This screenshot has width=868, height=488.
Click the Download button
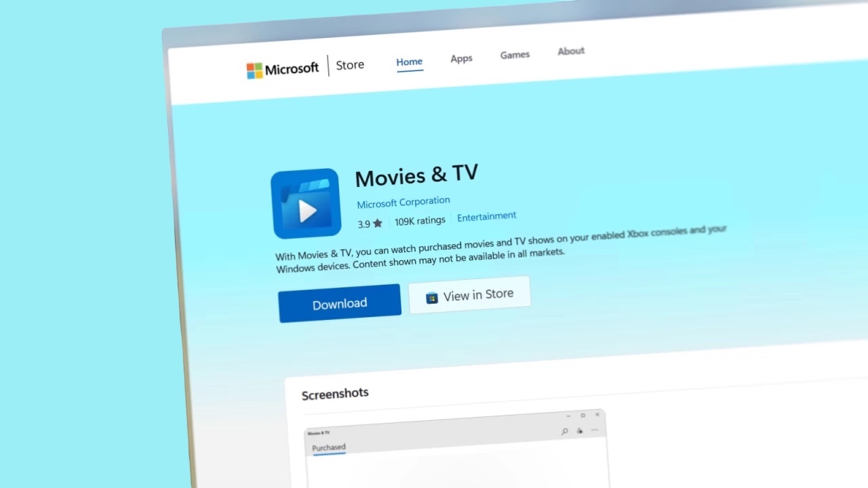pyautogui.click(x=340, y=303)
